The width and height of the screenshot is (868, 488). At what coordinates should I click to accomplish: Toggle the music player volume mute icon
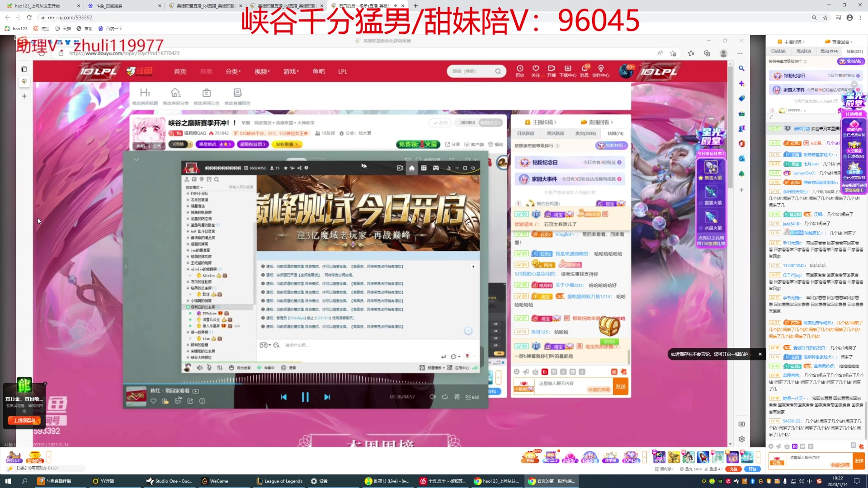click(432, 397)
